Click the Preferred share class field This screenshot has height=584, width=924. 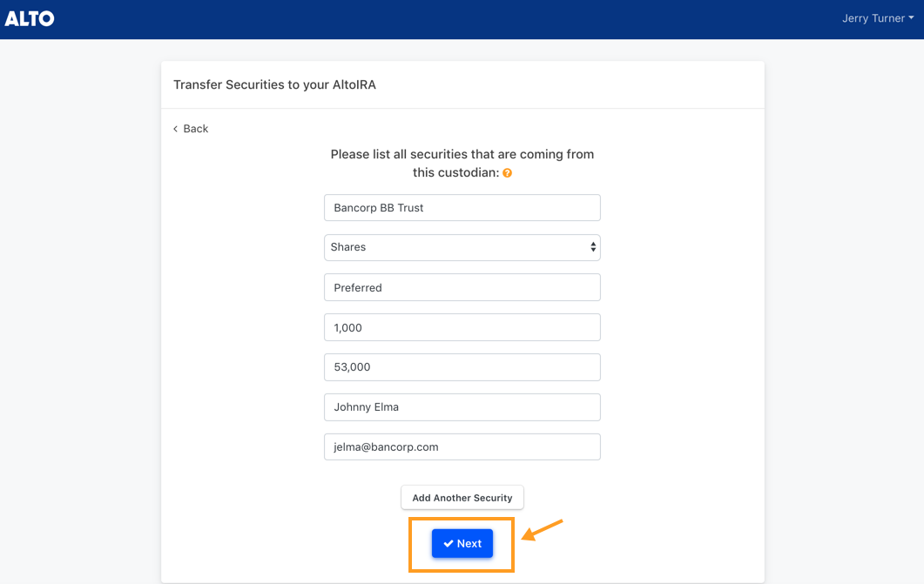coord(462,287)
